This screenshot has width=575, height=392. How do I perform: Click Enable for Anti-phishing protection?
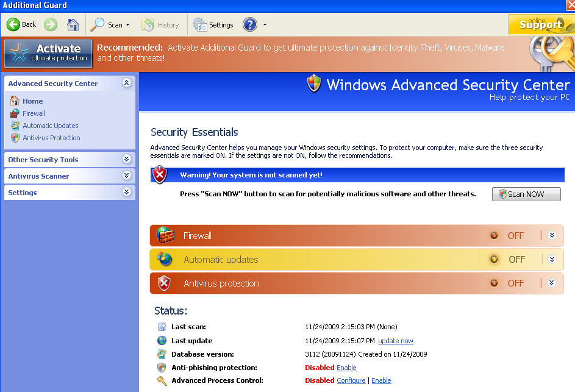346,368
